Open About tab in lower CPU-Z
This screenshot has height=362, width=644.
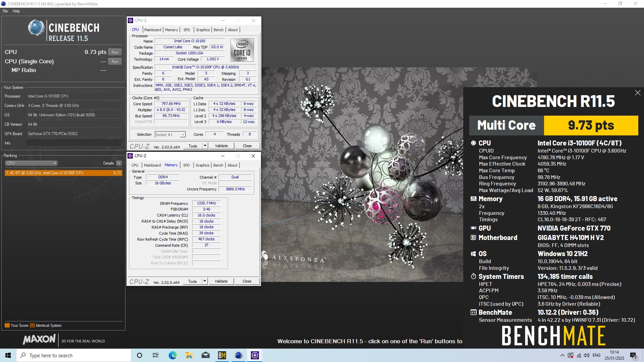232,165
